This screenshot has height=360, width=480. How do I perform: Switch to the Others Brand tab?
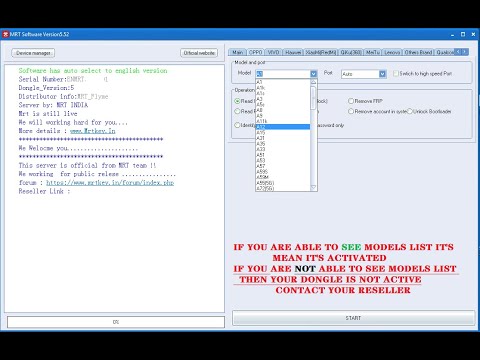418,52
